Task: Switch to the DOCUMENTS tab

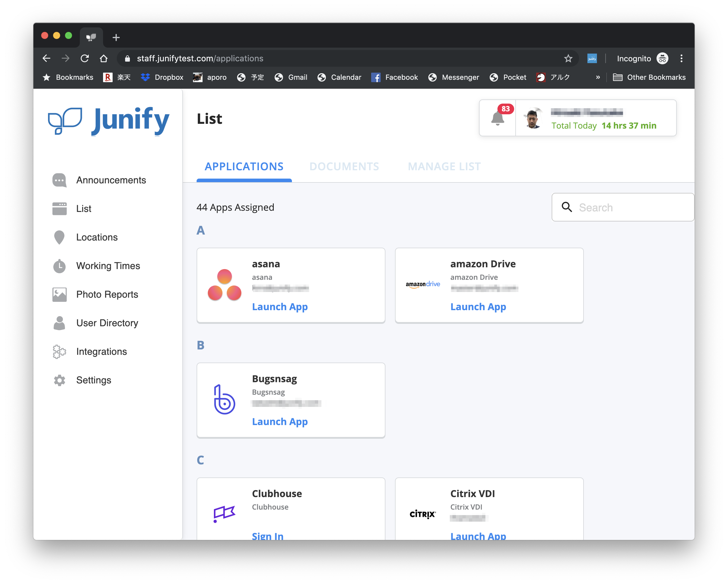Action: (344, 166)
